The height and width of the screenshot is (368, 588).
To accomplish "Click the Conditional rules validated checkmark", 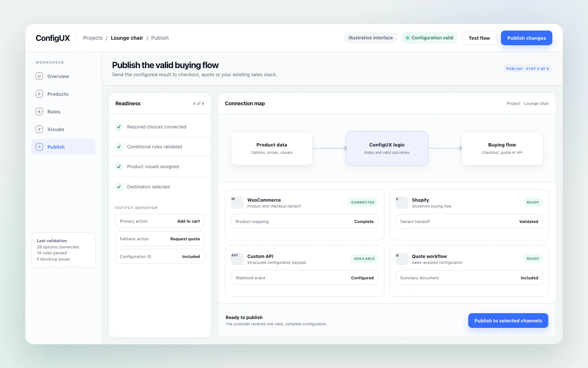I will [x=119, y=147].
